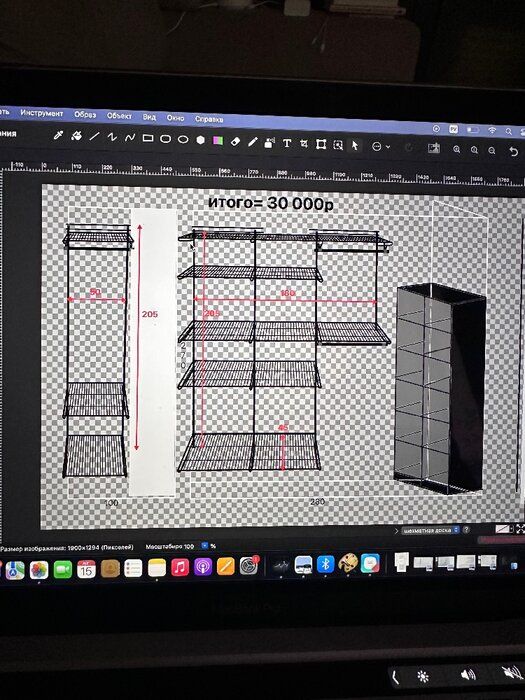Click the undo arrow button

click(x=513, y=151)
